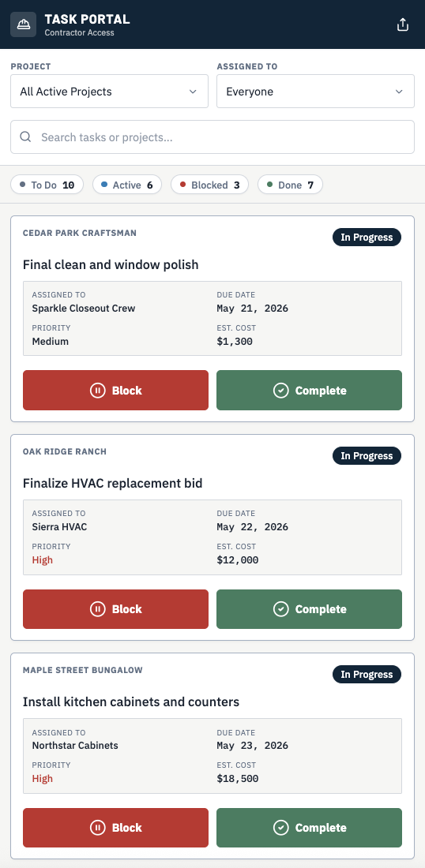Click the hard hat app logo
This screenshot has width=425, height=868.
point(23,24)
